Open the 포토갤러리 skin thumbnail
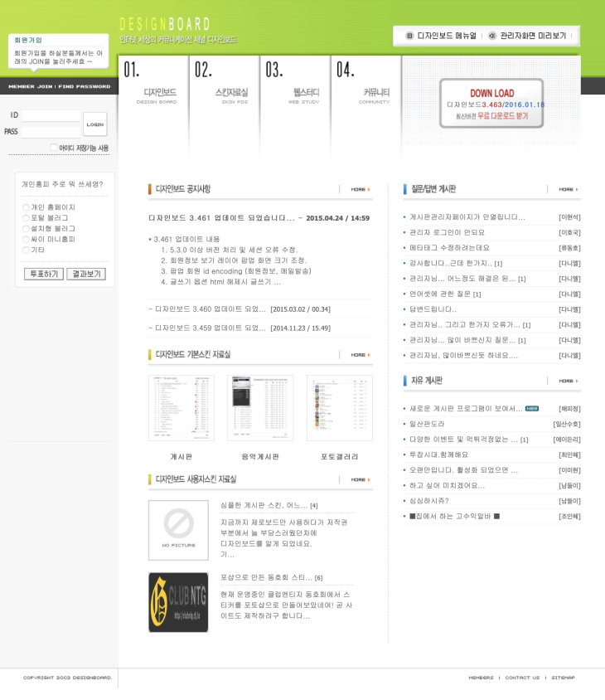Screen dimensions: 605x700 pyautogui.click(x=340, y=408)
